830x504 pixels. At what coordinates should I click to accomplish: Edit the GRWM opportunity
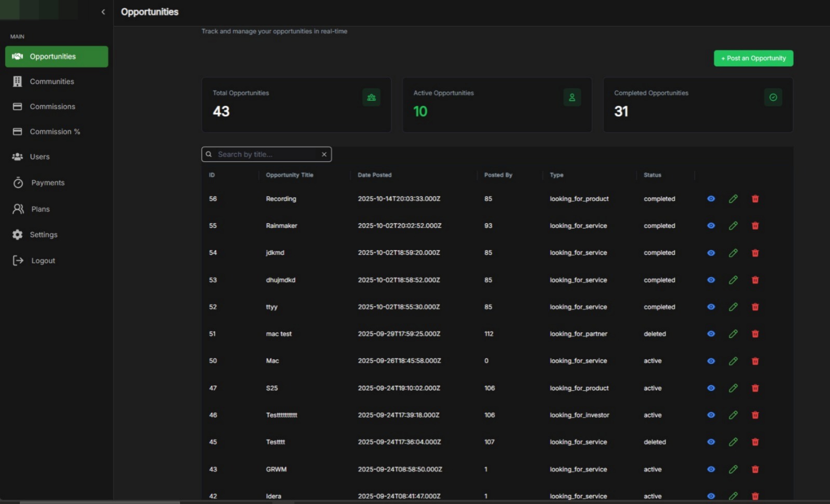pyautogui.click(x=733, y=469)
